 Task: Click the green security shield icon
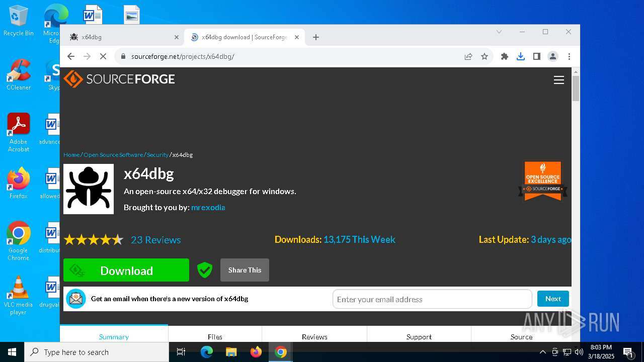pyautogui.click(x=204, y=270)
